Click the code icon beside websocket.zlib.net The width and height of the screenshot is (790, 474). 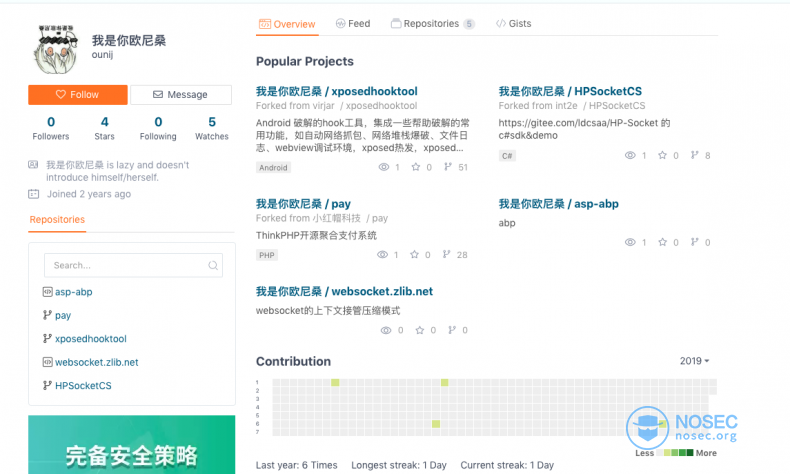click(47, 362)
